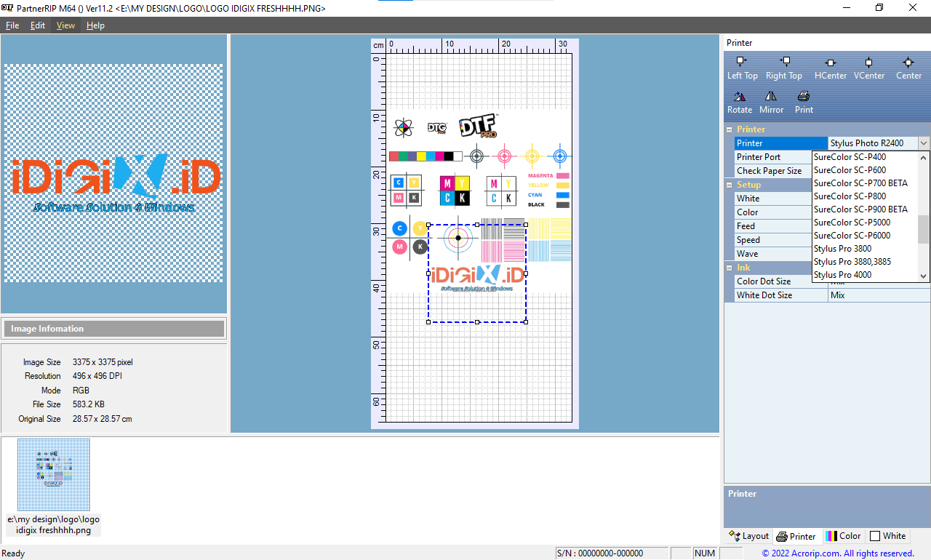Open the Help menu

(x=95, y=25)
